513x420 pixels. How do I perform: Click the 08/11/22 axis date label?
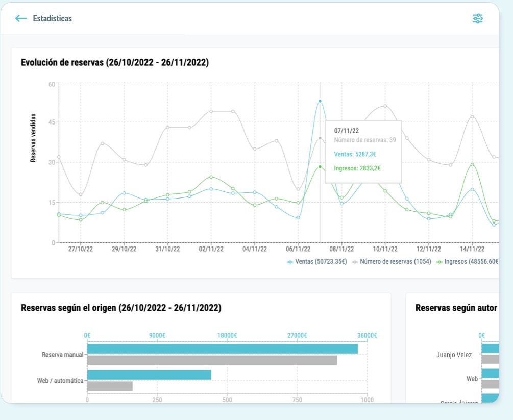341,249
